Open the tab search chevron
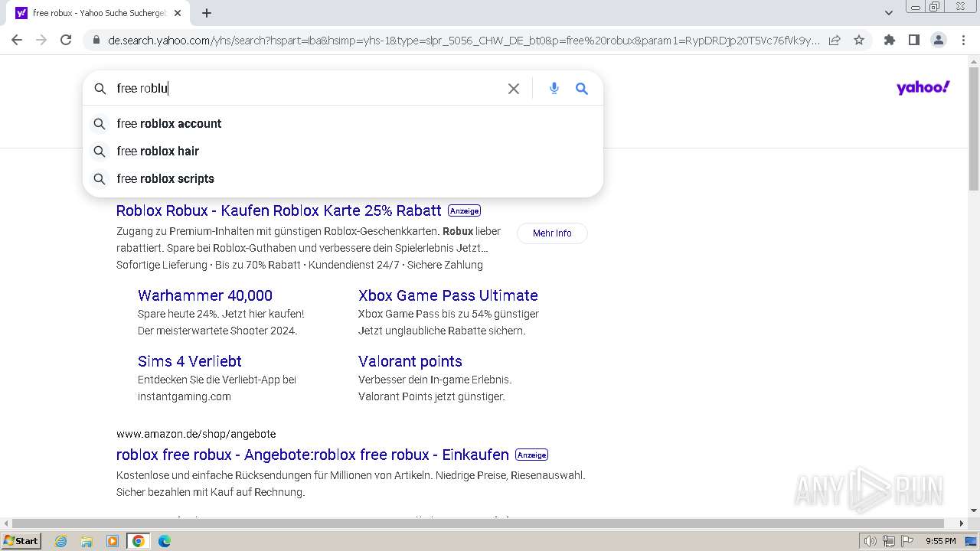The height and width of the screenshot is (551, 980). pyautogui.click(x=888, y=13)
